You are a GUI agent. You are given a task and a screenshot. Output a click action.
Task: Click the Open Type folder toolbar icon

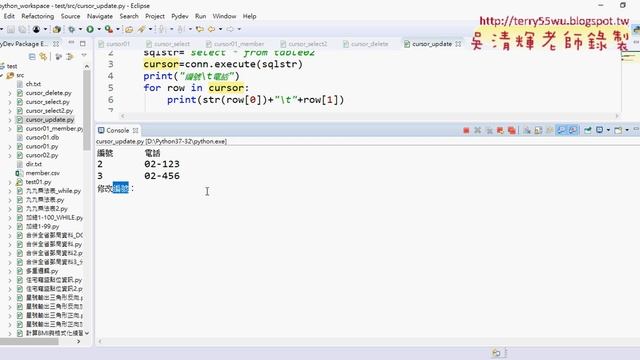coord(129,29)
